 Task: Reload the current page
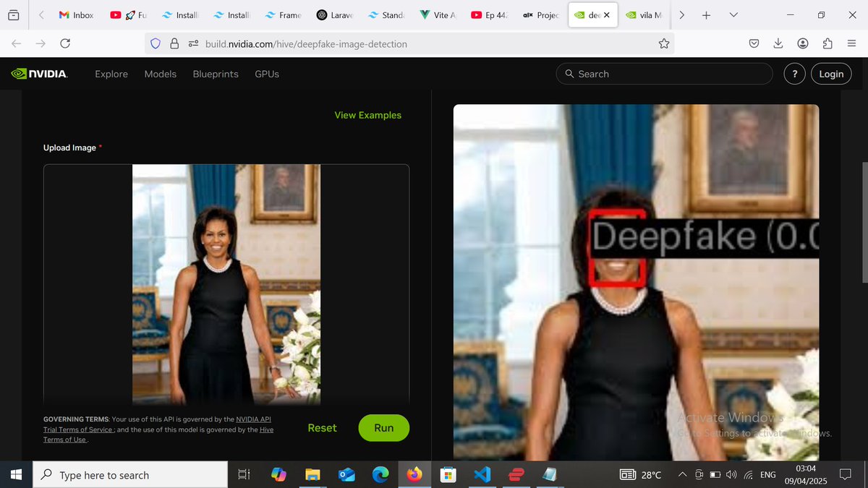pyautogui.click(x=65, y=44)
